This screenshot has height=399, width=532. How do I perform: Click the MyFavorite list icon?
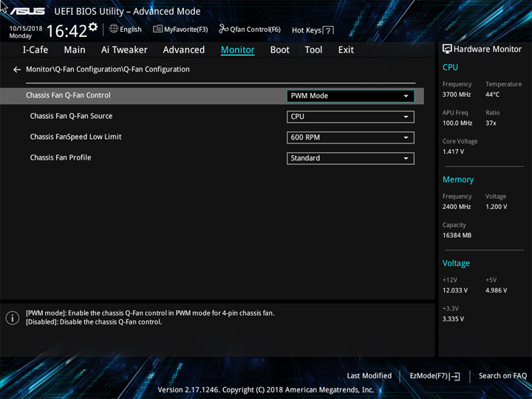[x=157, y=29]
